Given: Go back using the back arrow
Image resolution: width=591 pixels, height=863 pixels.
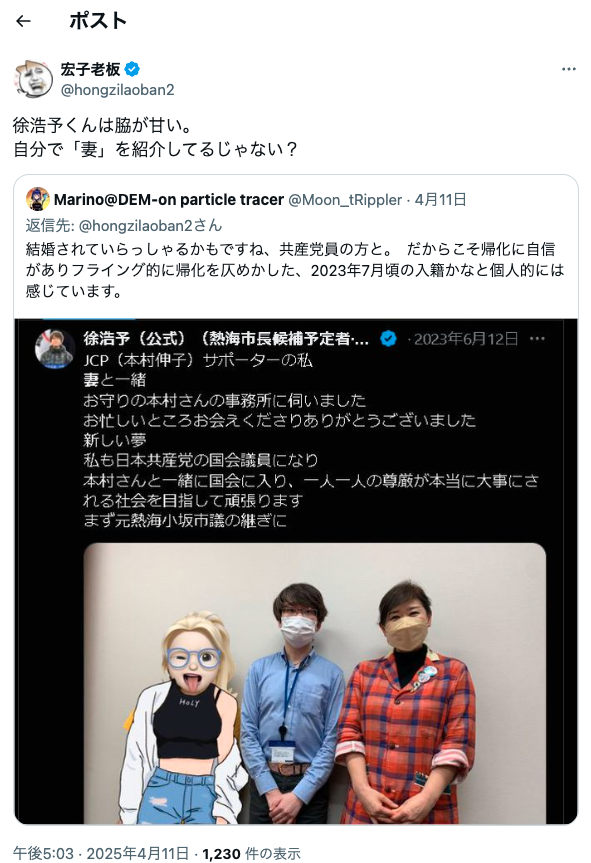Looking at the screenshot, I should 23,21.
